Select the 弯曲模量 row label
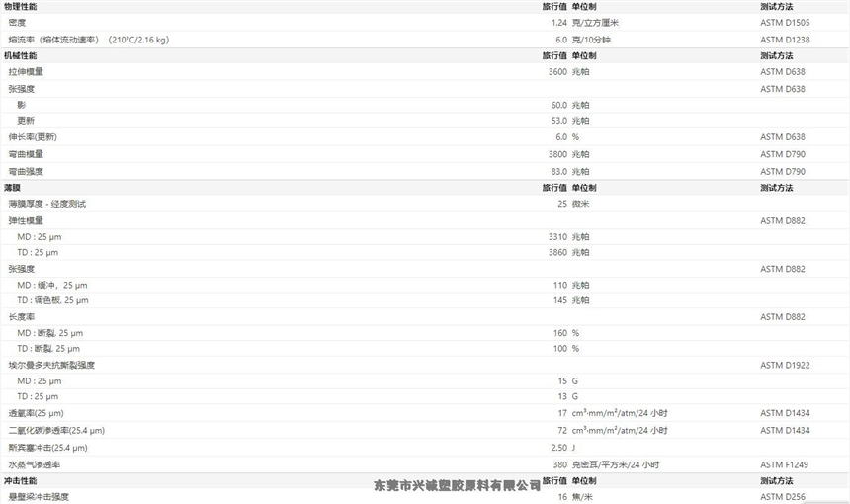This screenshot has height=504, width=850. point(26,154)
